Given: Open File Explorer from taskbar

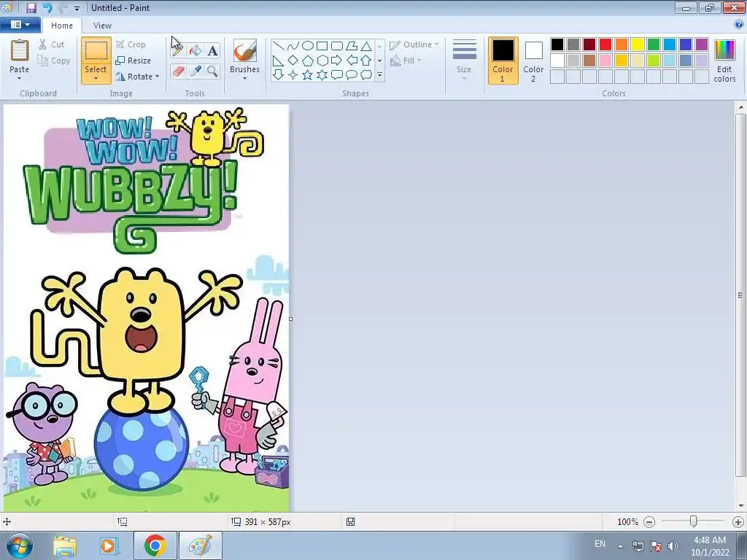Looking at the screenshot, I should tap(65, 545).
